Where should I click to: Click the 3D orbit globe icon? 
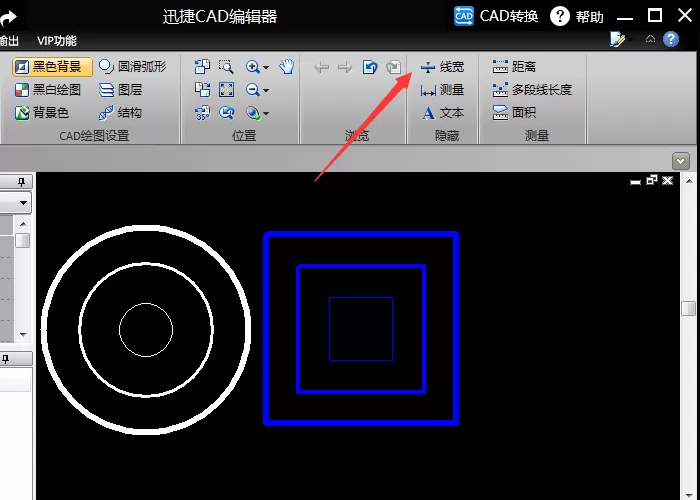point(253,113)
